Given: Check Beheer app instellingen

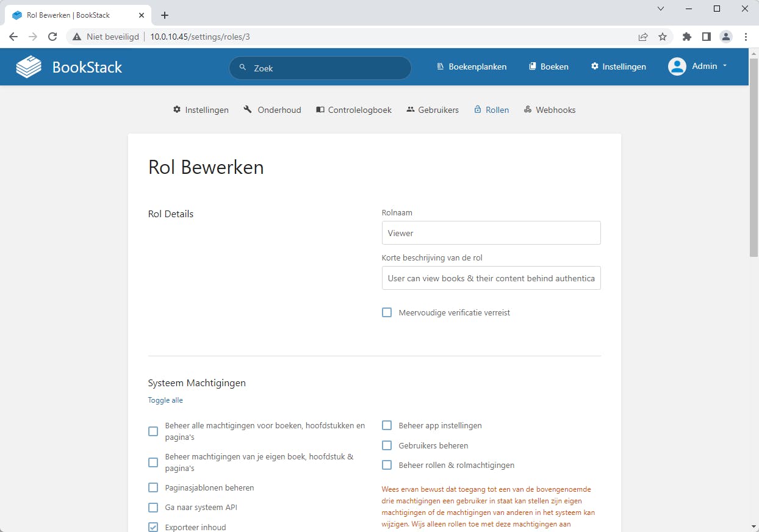Looking at the screenshot, I should (x=387, y=425).
